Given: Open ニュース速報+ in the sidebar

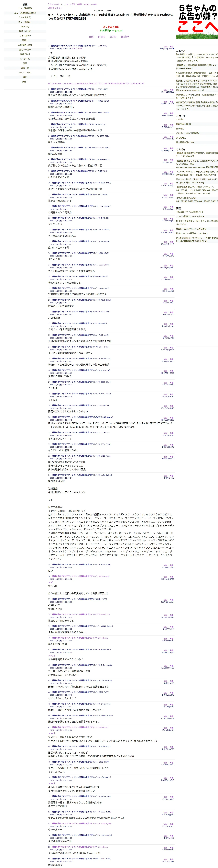Looking at the screenshot, I should 25,22.
